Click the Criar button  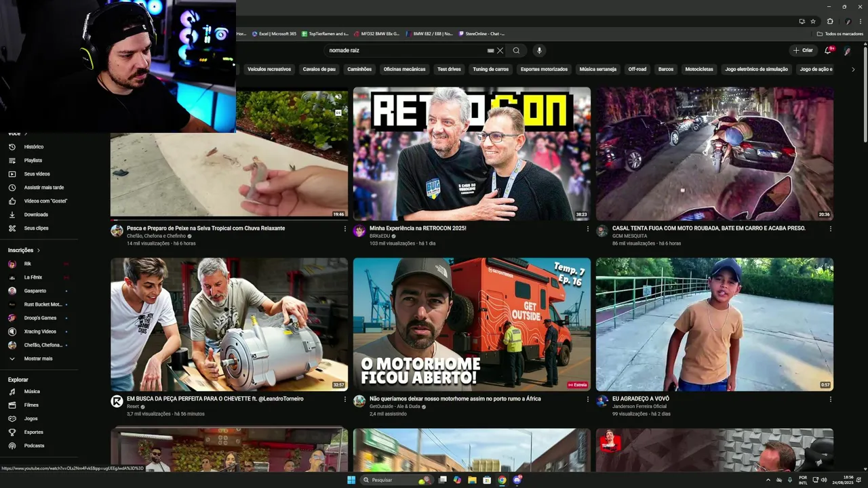click(803, 50)
